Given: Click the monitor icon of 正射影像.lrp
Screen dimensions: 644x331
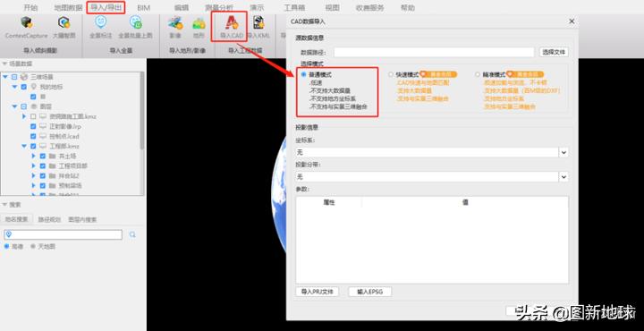Looking at the screenshot, I should pos(43,126).
